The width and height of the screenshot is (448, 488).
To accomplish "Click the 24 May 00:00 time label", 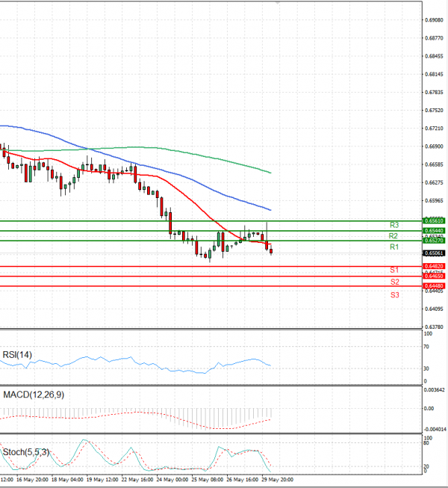I will (x=174, y=480).
